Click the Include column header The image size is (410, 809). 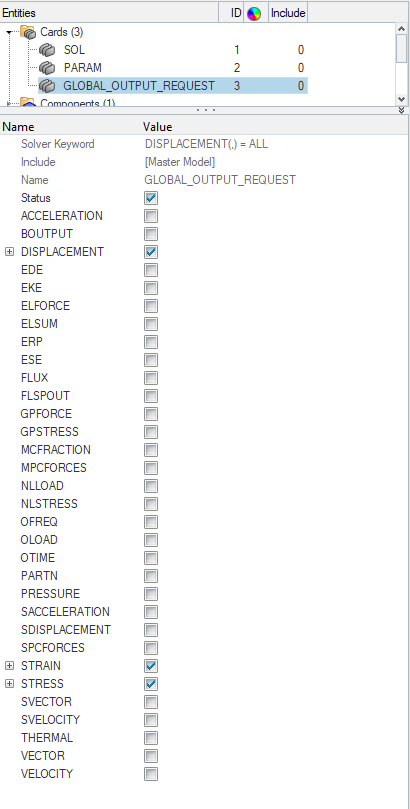(x=288, y=13)
